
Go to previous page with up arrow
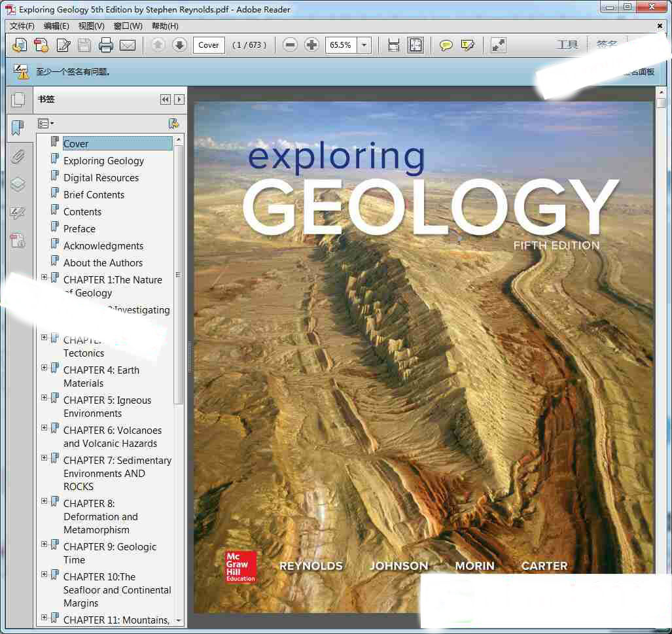tap(158, 44)
